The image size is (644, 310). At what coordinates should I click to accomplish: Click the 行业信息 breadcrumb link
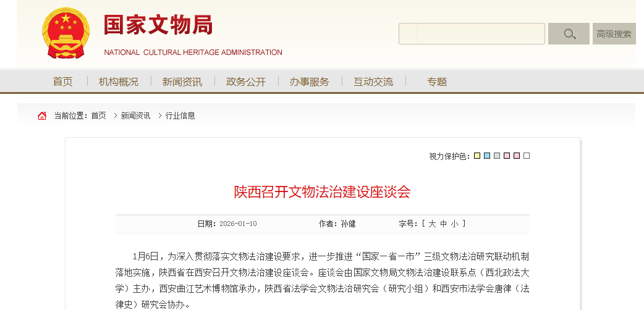click(180, 115)
